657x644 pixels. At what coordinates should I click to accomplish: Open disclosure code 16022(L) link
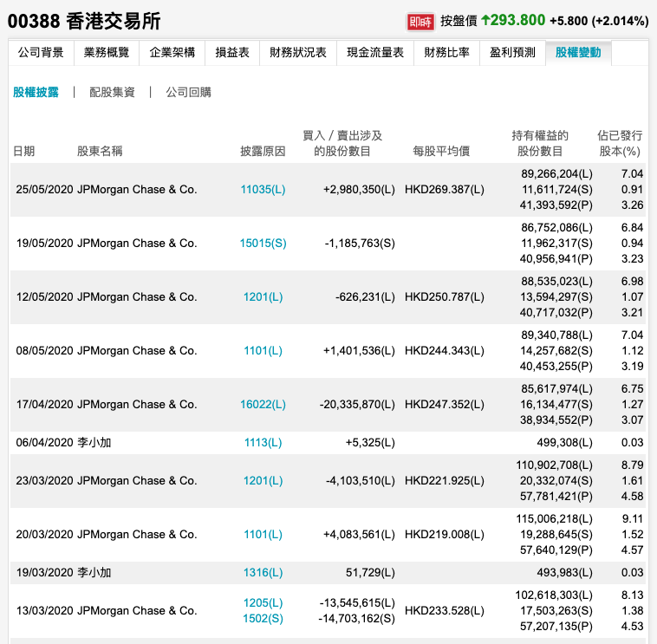click(x=263, y=404)
